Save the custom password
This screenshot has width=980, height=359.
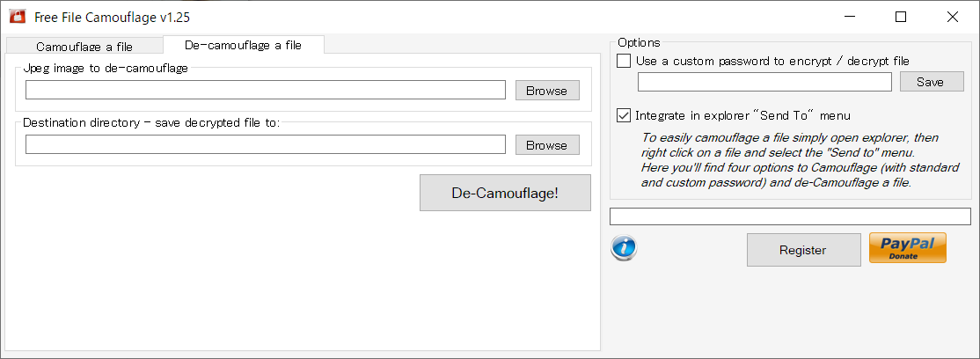pos(932,82)
